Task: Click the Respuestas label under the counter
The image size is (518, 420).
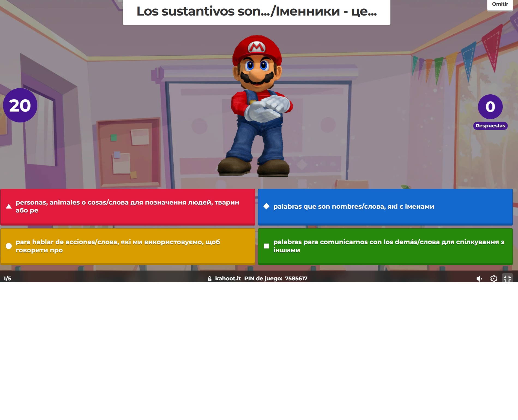Action: point(490,126)
